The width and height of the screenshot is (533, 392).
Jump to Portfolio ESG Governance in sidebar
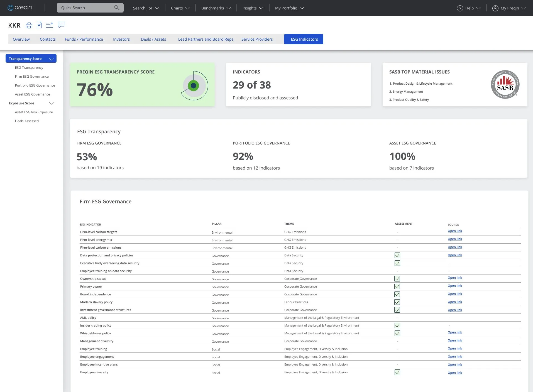[x=35, y=85]
